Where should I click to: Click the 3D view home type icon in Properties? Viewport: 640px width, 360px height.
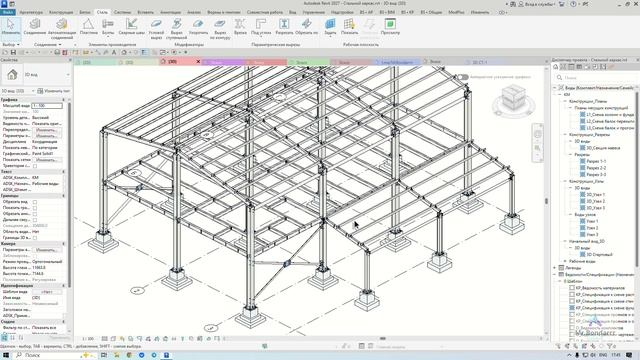[12, 75]
